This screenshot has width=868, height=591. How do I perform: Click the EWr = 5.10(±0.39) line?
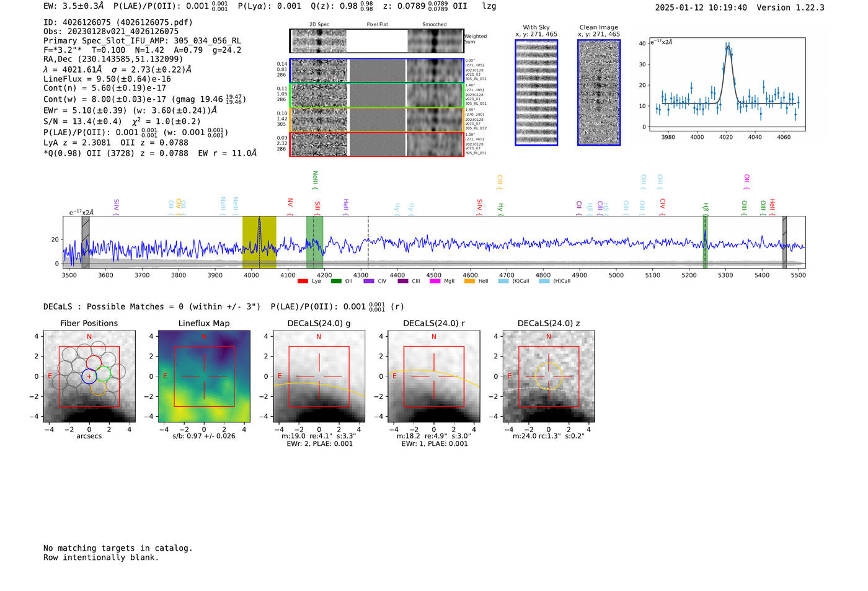pyautogui.click(x=130, y=110)
